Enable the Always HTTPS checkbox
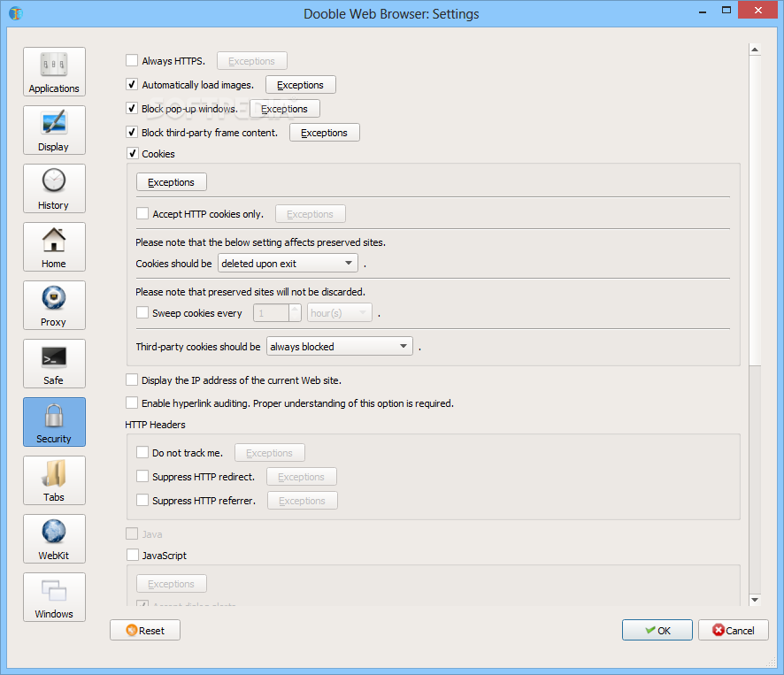The width and height of the screenshot is (784, 675). pyautogui.click(x=132, y=60)
